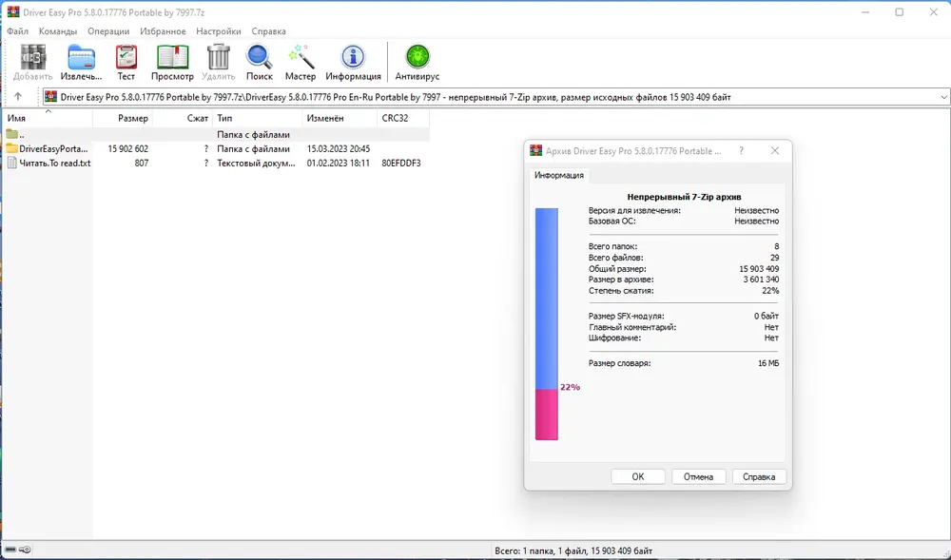Open the Команды menu
Image resolution: width=951 pixels, height=560 pixels.
(x=58, y=31)
